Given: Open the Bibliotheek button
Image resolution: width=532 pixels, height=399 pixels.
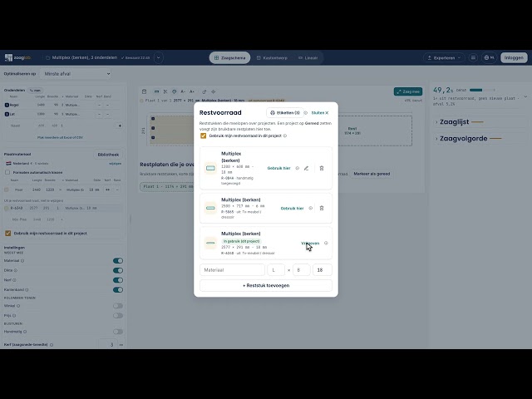Looking at the screenshot, I should click(x=108, y=155).
